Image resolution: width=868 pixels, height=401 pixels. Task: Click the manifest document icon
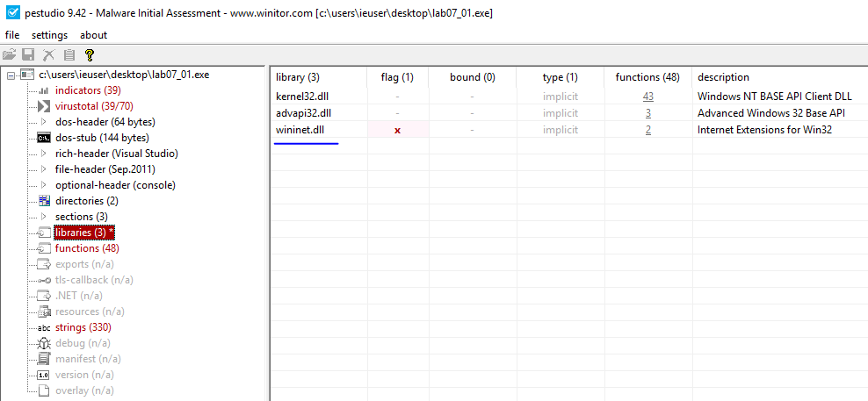44,359
